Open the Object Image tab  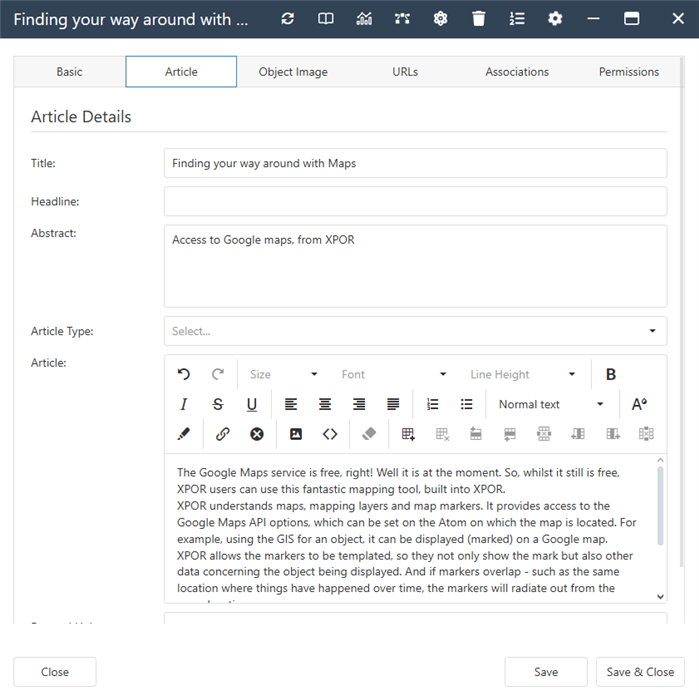click(x=293, y=72)
